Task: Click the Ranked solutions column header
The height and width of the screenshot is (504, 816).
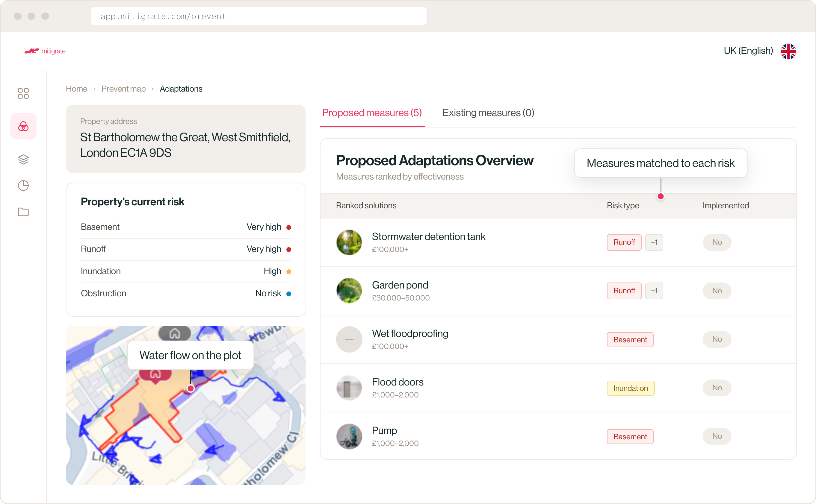Action: tap(366, 205)
